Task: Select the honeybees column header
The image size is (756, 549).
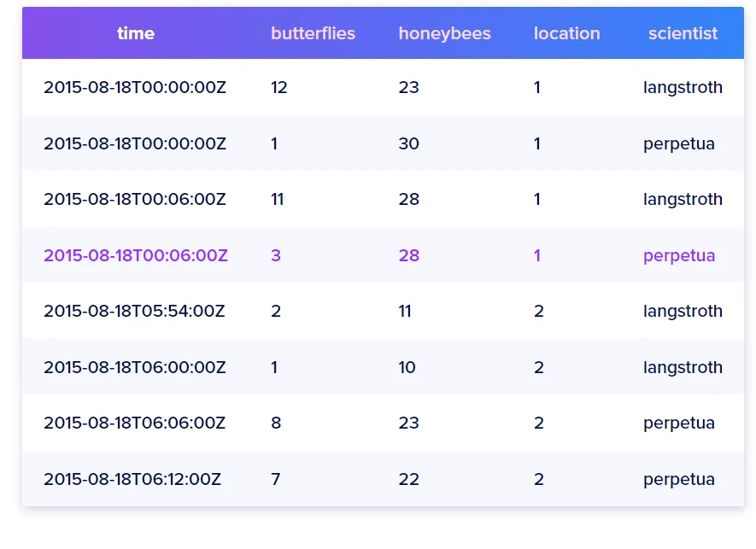Action: coord(444,34)
